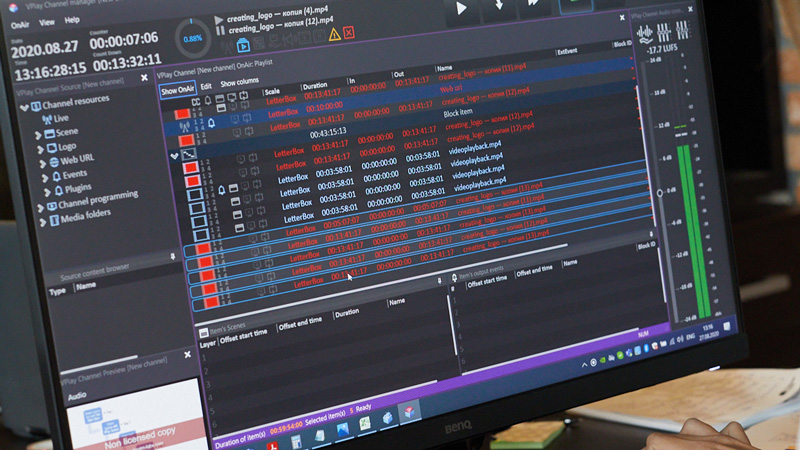Click the middle equalizer bars icon in Audio panel
Screen dimensions: 800x450
coord(664,33)
